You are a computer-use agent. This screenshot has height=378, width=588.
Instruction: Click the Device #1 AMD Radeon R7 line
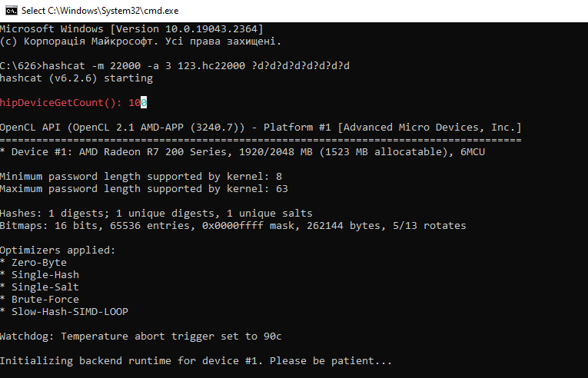(243, 152)
